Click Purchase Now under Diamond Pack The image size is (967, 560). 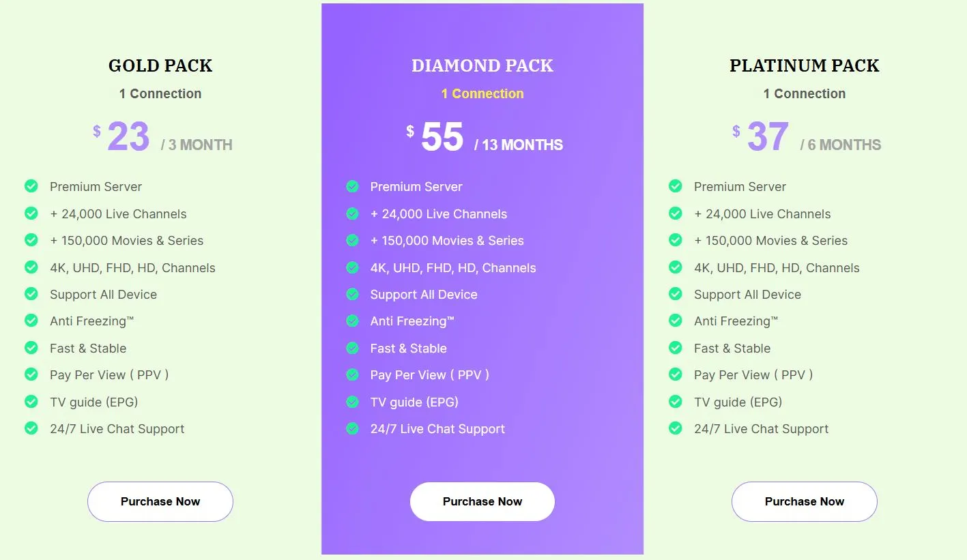(x=482, y=501)
